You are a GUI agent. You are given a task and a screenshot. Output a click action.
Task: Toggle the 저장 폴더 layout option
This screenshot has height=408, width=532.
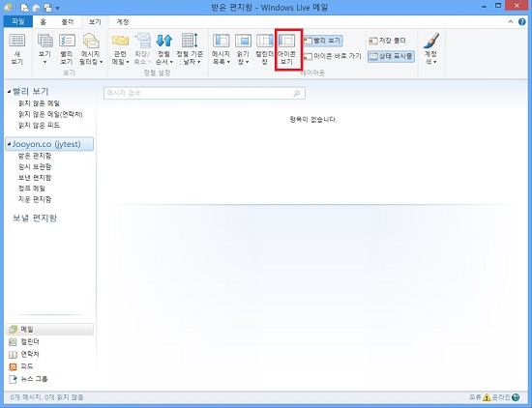(x=388, y=41)
